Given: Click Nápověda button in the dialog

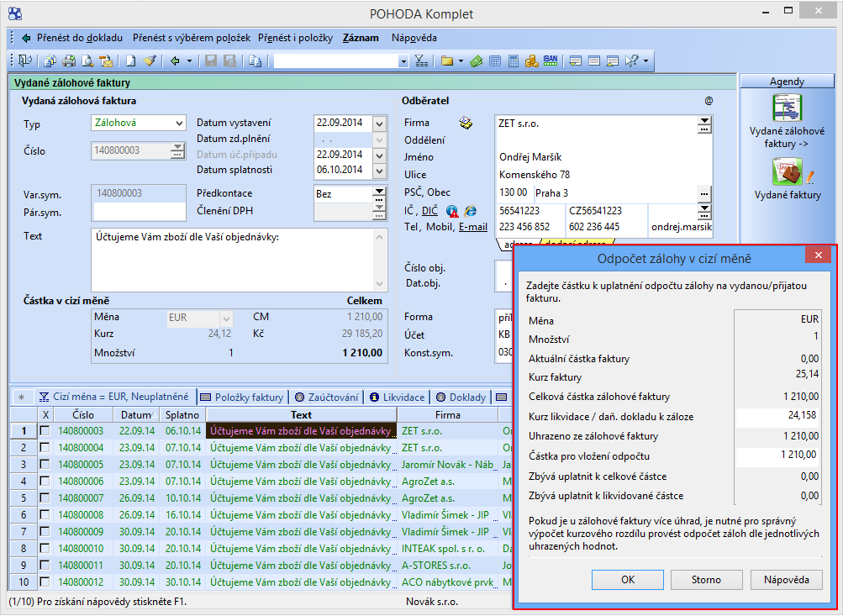Looking at the screenshot, I should pos(787,580).
